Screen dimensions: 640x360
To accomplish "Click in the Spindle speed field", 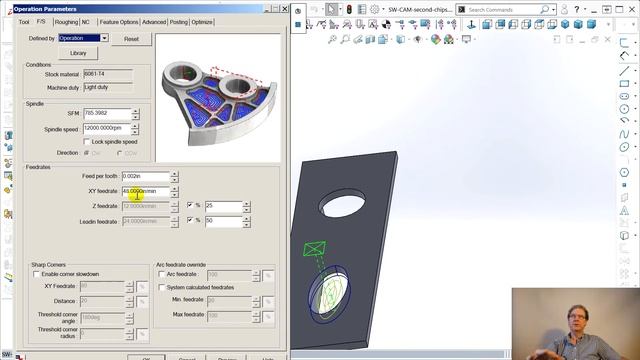I will point(107,128).
